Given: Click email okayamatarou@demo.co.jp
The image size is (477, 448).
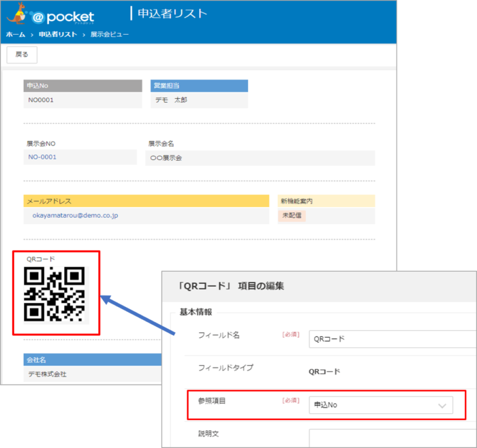Looking at the screenshot, I should pyautogui.click(x=75, y=216).
